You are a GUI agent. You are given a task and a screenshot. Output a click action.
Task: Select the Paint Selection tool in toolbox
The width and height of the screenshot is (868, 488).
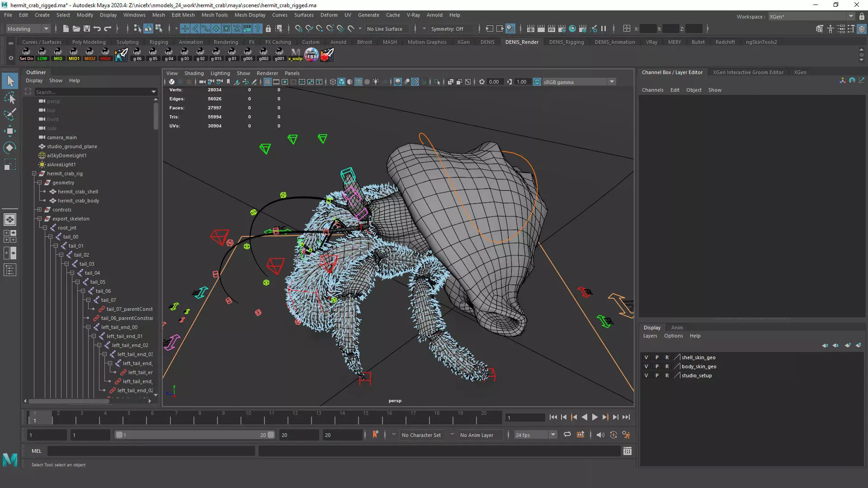[x=10, y=114]
